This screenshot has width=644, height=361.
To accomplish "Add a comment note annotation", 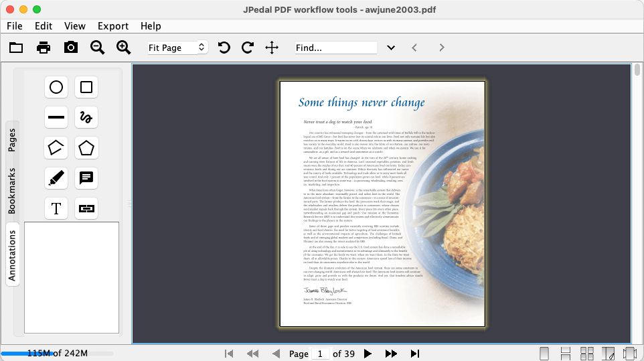I will (86, 177).
